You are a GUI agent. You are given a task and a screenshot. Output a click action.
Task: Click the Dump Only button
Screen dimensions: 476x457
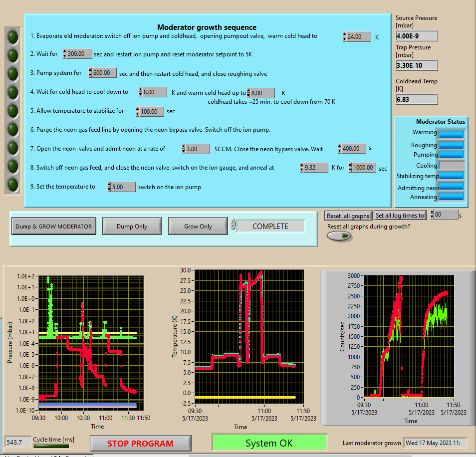click(x=132, y=226)
